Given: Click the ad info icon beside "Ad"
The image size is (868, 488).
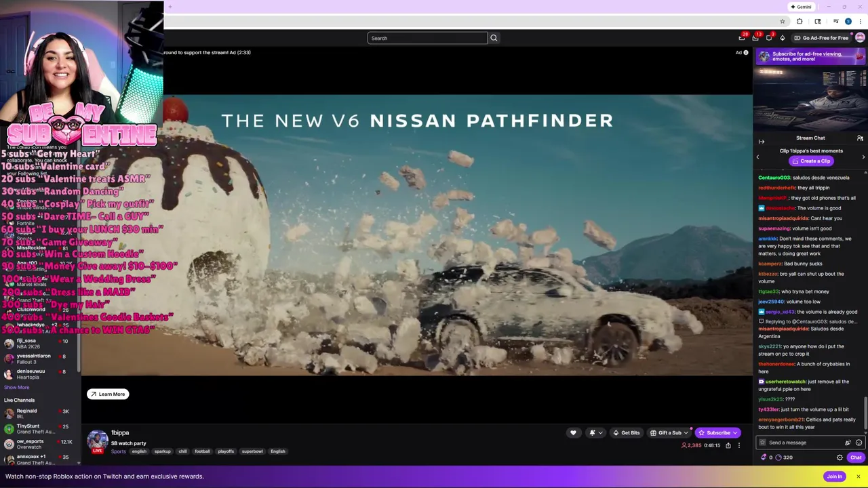Looking at the screenshot, I should pyautogui.click(x=746, y=52).
